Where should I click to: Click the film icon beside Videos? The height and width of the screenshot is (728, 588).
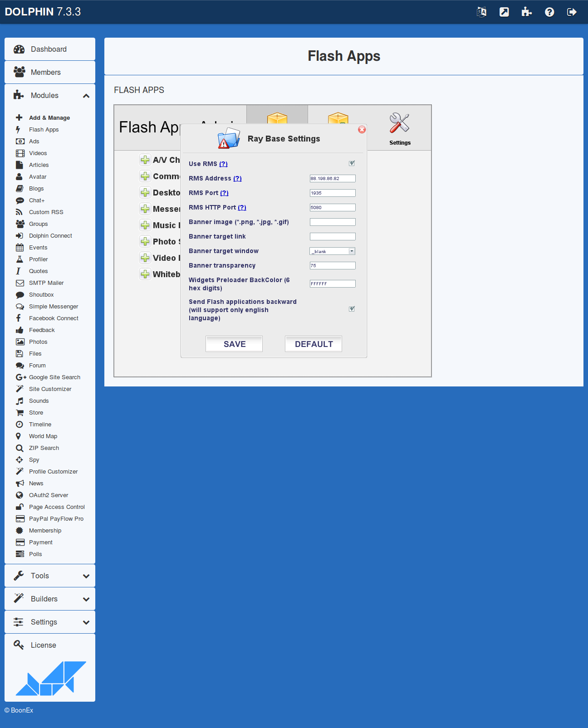coord(20,153)
